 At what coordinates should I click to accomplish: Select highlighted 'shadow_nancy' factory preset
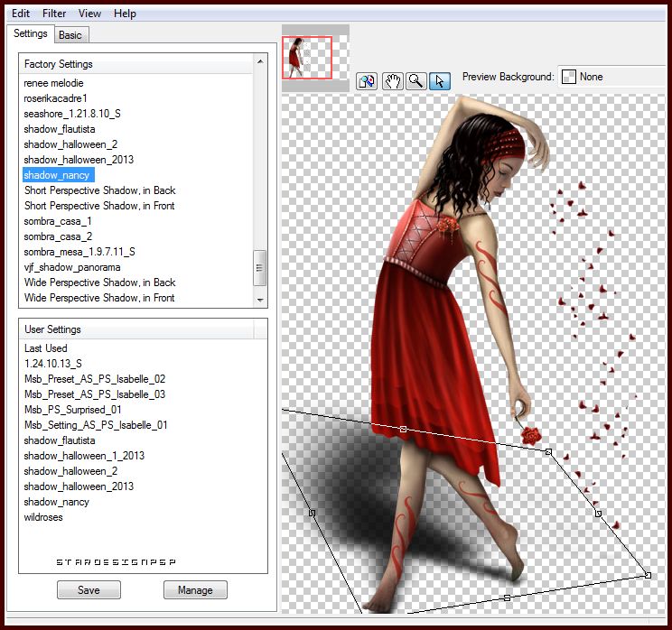[58, 175]
